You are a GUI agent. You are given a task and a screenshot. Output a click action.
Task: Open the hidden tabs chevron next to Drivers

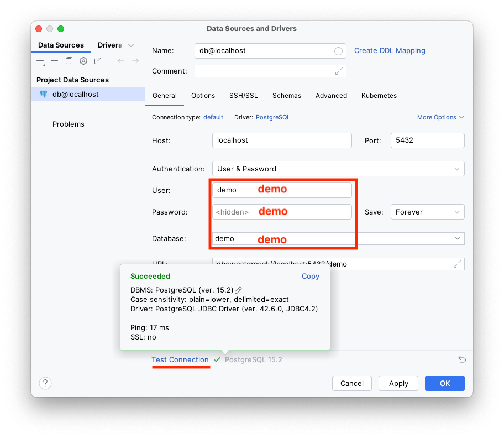click(131, 45)
